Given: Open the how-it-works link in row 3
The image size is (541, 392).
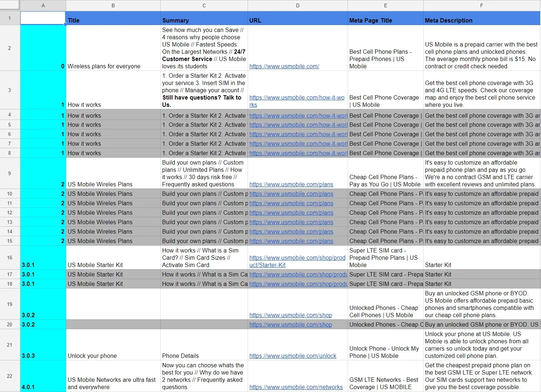Looking at the screenshot, I should click(297, 101).
